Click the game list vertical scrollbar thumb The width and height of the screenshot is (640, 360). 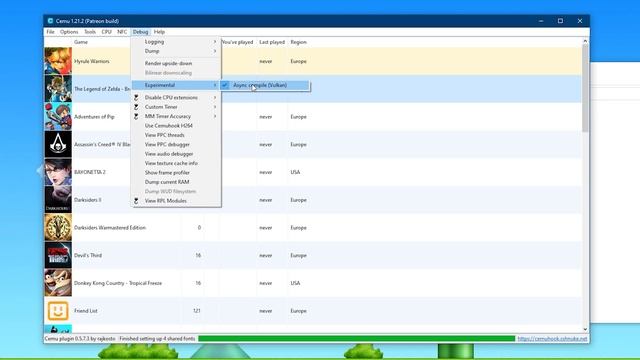point(585,88)
